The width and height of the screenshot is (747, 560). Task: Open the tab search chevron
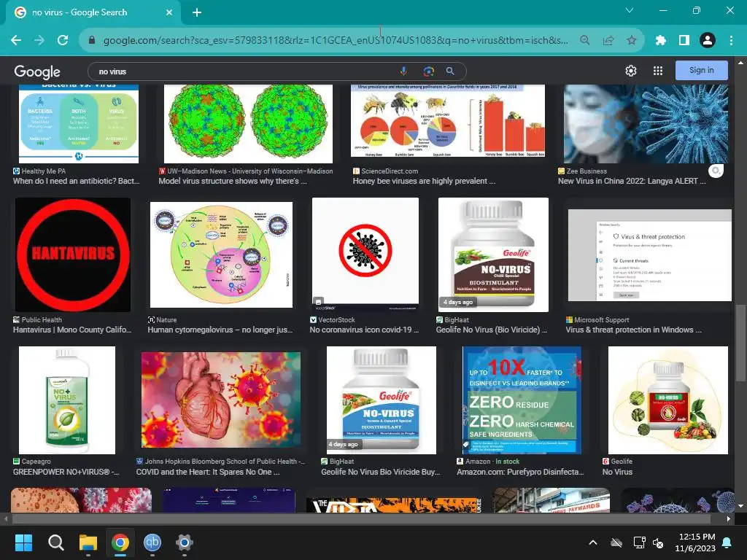pos(630,10)
